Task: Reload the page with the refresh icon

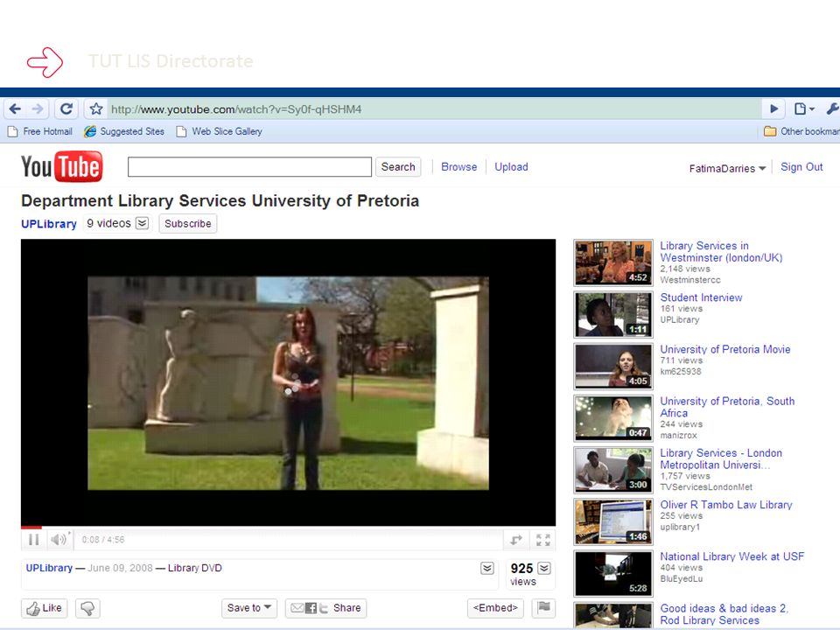Action: point(66,109)
